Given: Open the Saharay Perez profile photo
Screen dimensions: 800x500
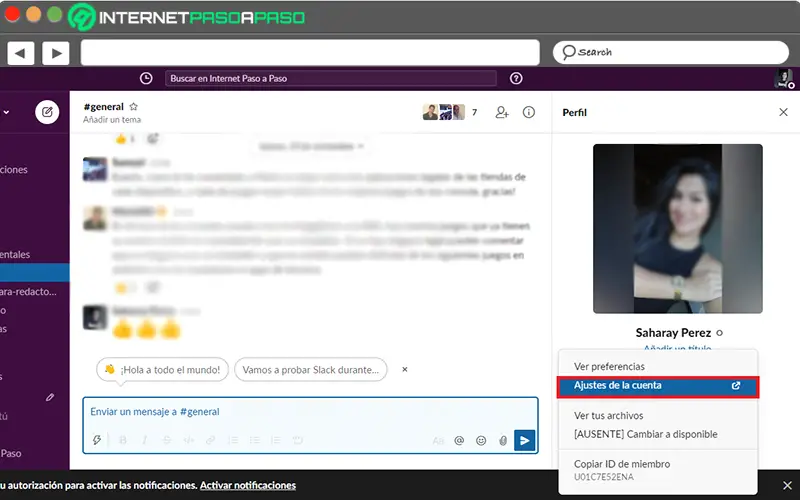Looking at the screenshot, I should (x=678, y=228).
